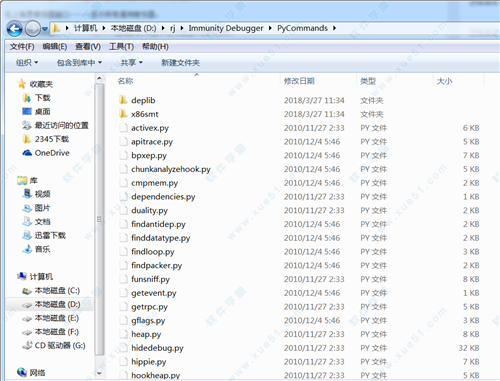
Task: Sort by the 修改日期 column header
Action: pyautogui.click(x=299, y=81)
